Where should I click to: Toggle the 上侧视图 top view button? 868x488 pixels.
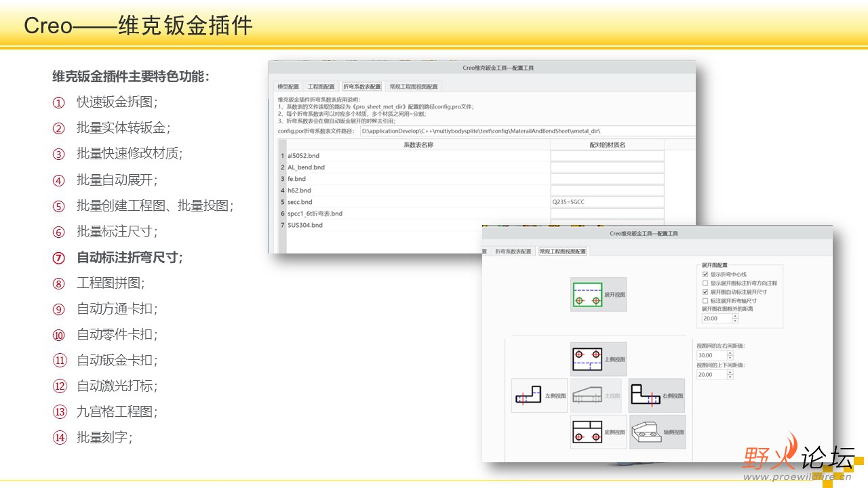[598, 359]
